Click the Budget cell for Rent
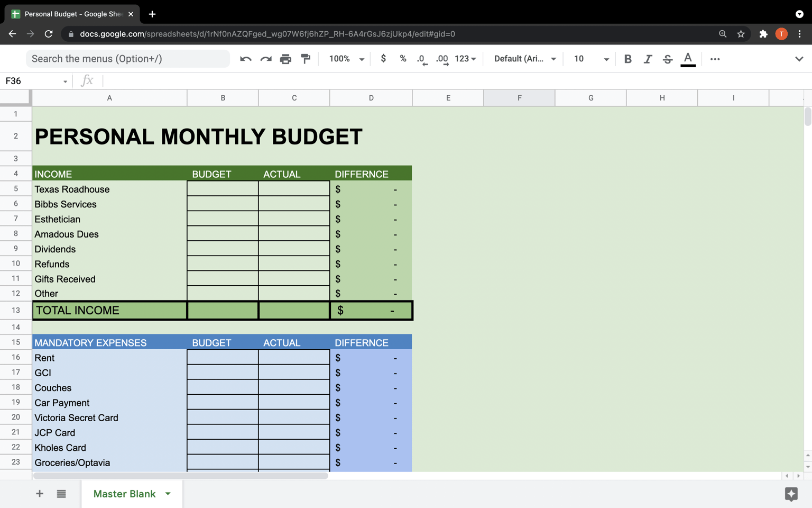The width and height of the screenshot is (812, 508). pos(223,358)
